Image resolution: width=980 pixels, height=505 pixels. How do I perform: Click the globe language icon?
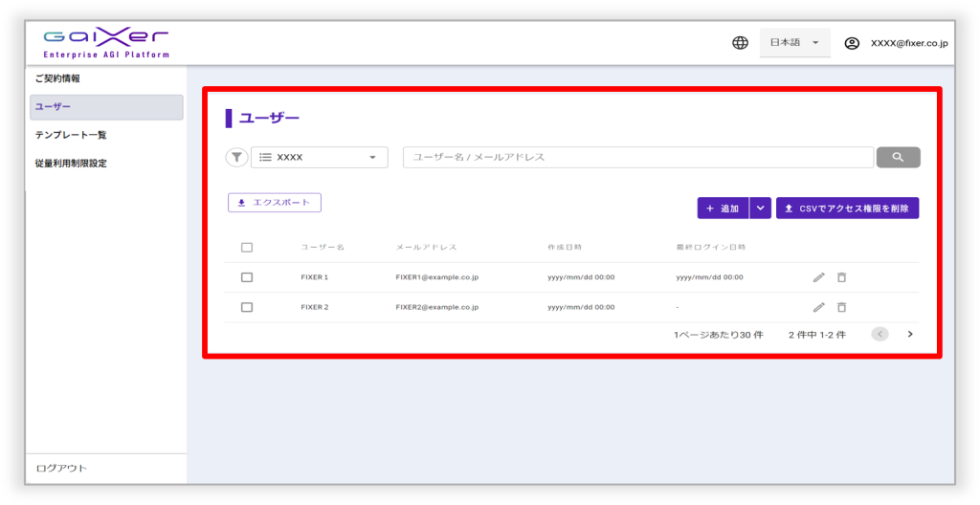pos(740,43)
